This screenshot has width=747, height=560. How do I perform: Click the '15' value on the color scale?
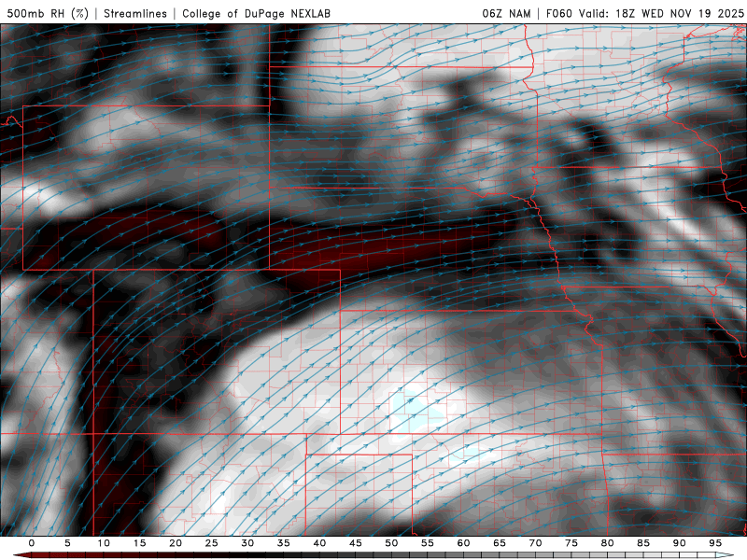coord(139,543)
